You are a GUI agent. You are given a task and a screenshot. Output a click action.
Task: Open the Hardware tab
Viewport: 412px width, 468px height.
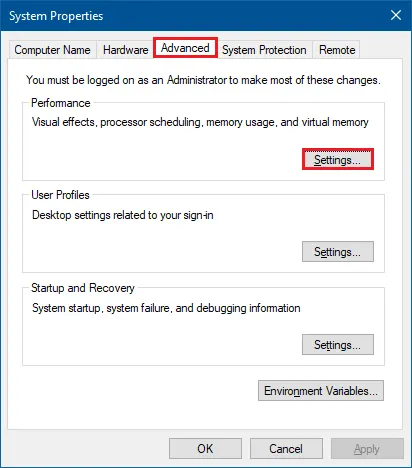pos(126,50)
